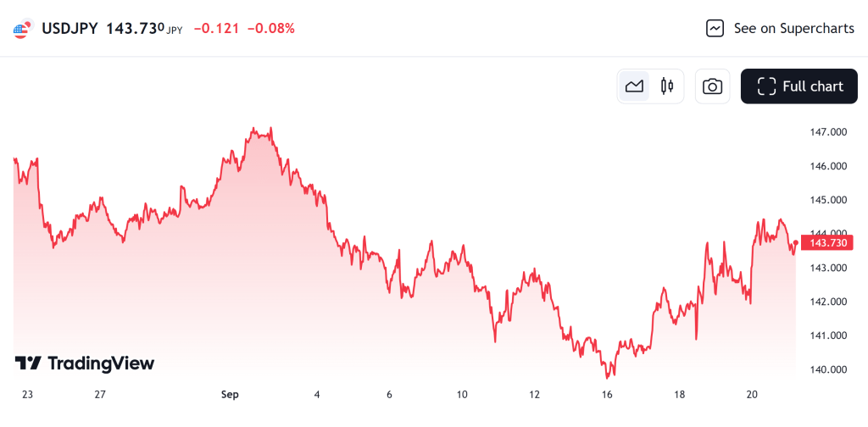Click the −0.121 price change value
The height and width of the screenshot is (427, 868).
pyautogui.click(x=216, y=29)
